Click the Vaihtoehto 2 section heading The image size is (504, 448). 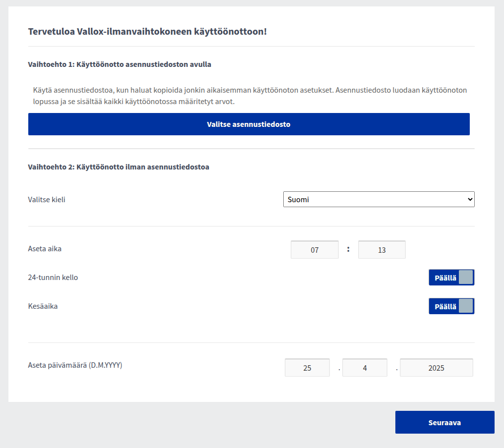pos(119,167)
